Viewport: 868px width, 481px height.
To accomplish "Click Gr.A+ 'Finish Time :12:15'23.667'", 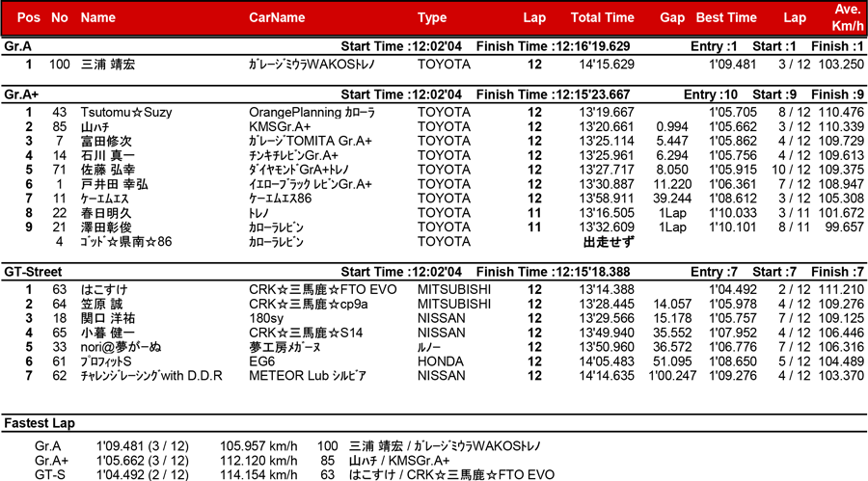I will [553, 94].
